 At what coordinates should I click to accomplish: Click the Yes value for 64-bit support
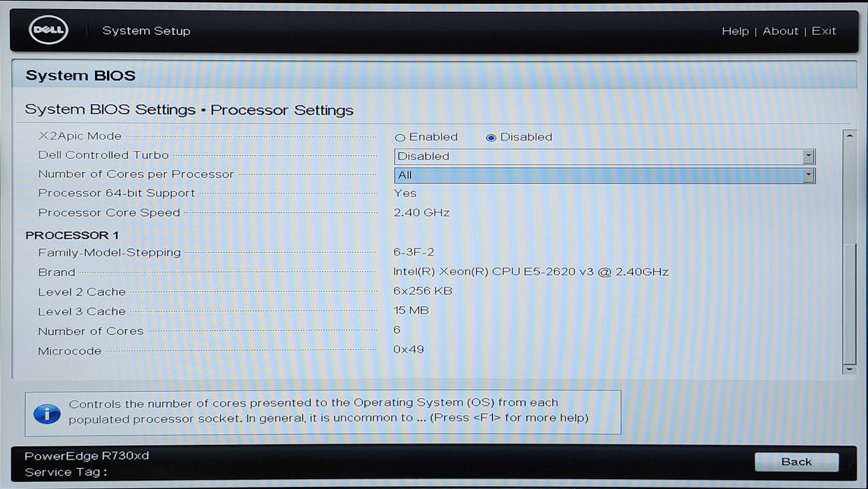coord(405,193)
